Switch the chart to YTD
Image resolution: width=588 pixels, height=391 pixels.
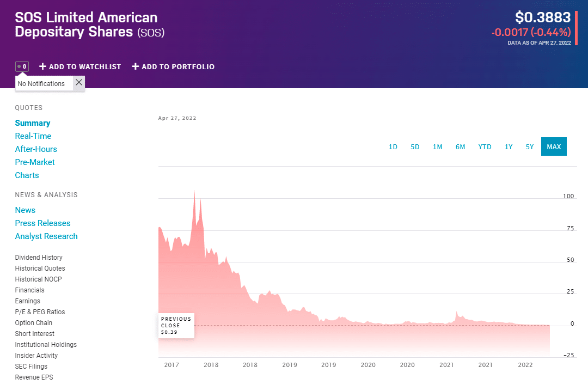pos(485,146)
